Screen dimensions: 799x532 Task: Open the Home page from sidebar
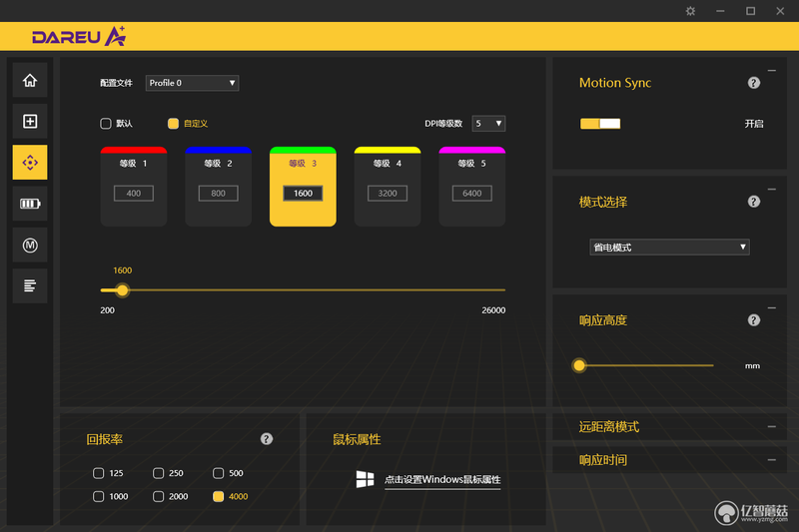coord(30,80)
